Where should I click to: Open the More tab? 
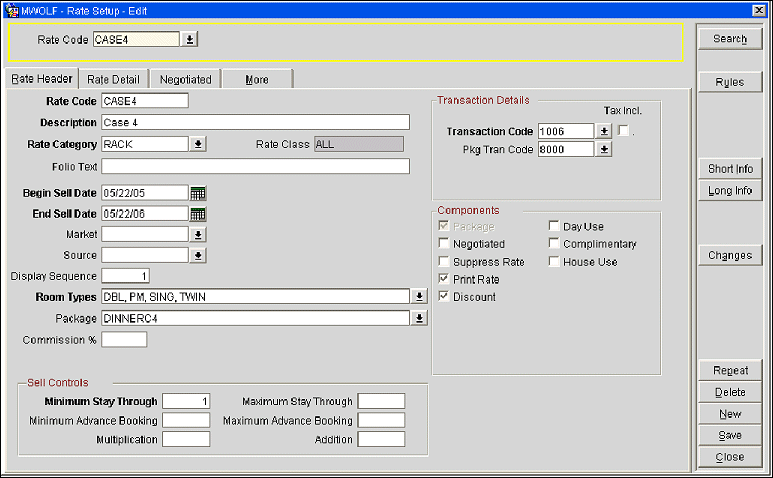[257, 79]
